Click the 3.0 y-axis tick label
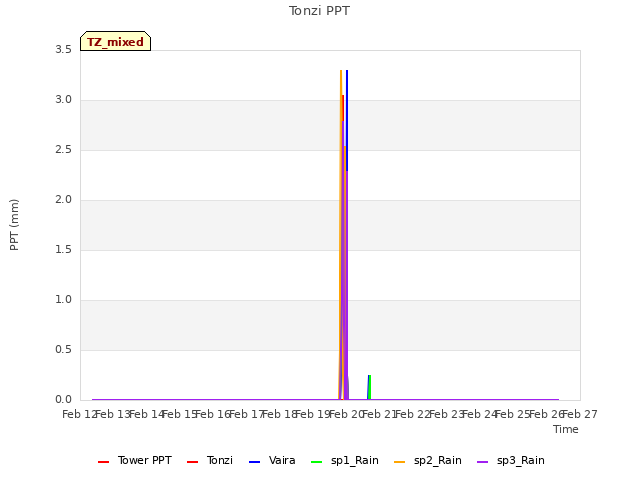This screenshot has width=640, height=480. pyautogui.click(x=63, y=100)
